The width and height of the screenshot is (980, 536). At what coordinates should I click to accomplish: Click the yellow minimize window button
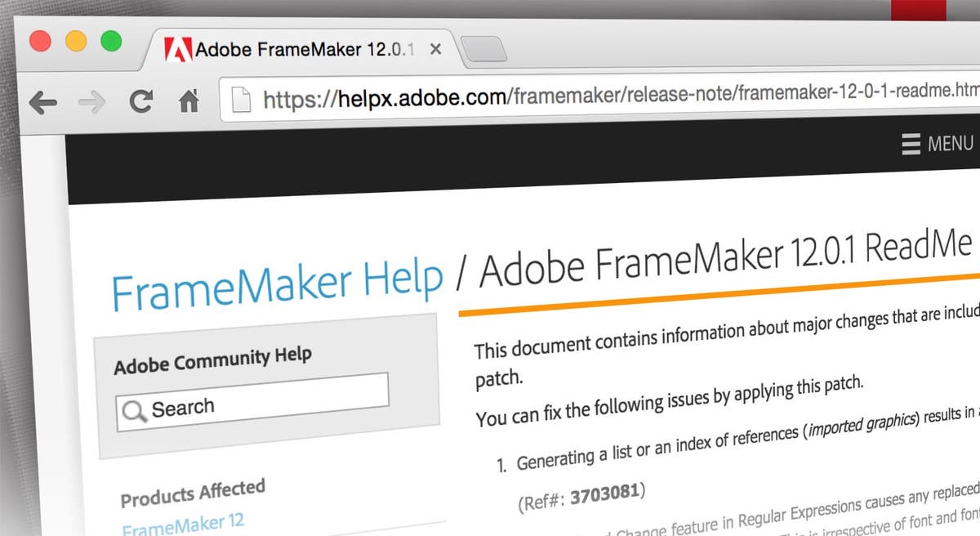pyautogui.click(x=75, y=41)
